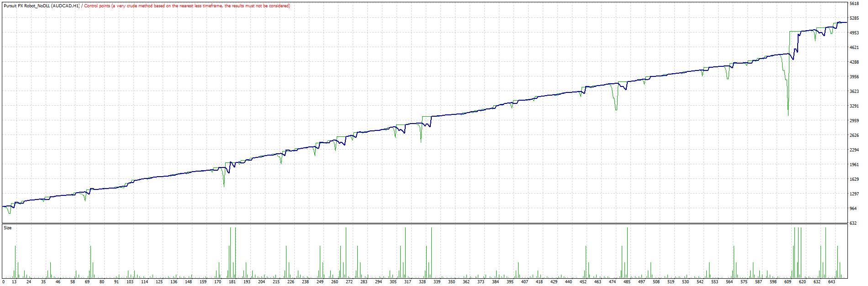Click the 1961 balance axis label
Screen dimensions: 868x286
854,165
